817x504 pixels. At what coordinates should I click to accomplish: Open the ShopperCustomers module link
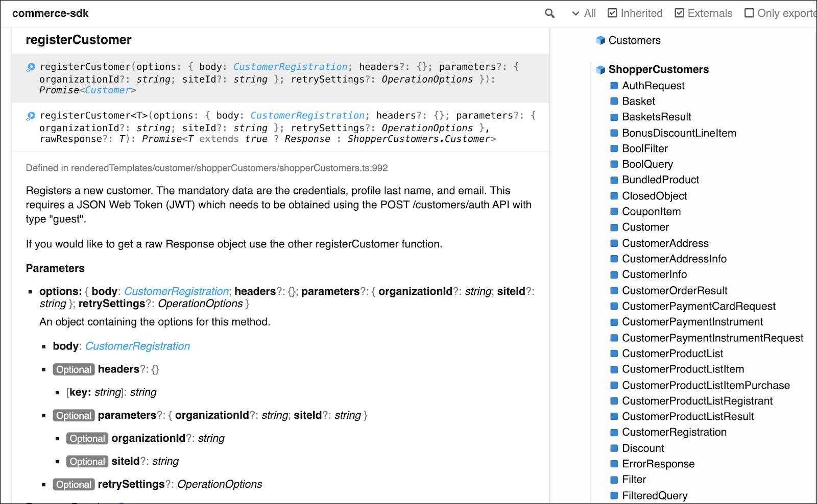(x=658, y=69)
